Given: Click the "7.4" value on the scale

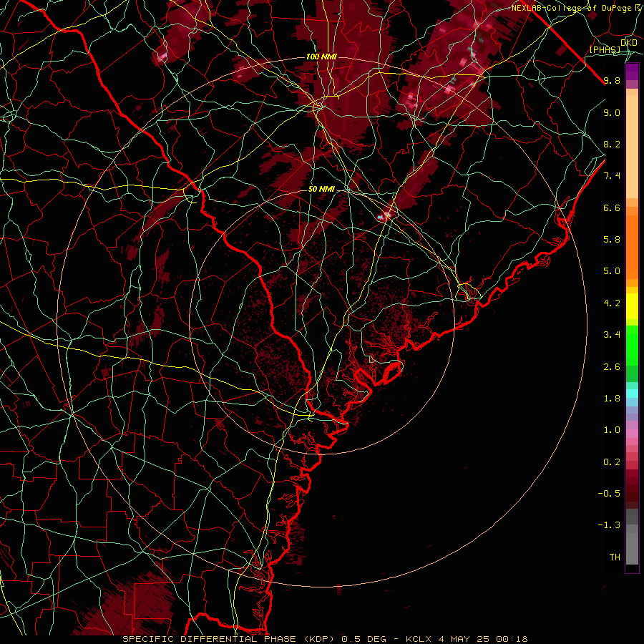Looking at the screenshot, I should coord(612,176).
